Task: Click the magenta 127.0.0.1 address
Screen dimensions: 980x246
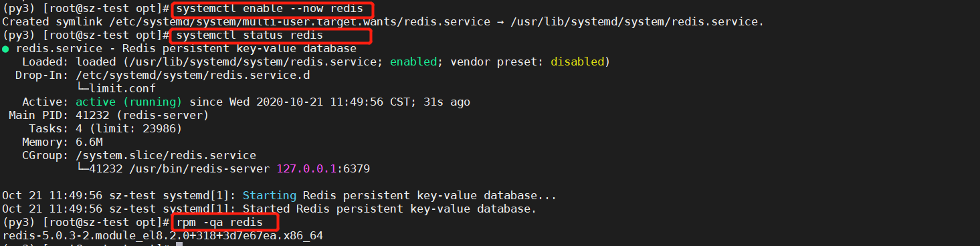Action: click(306, 168)
